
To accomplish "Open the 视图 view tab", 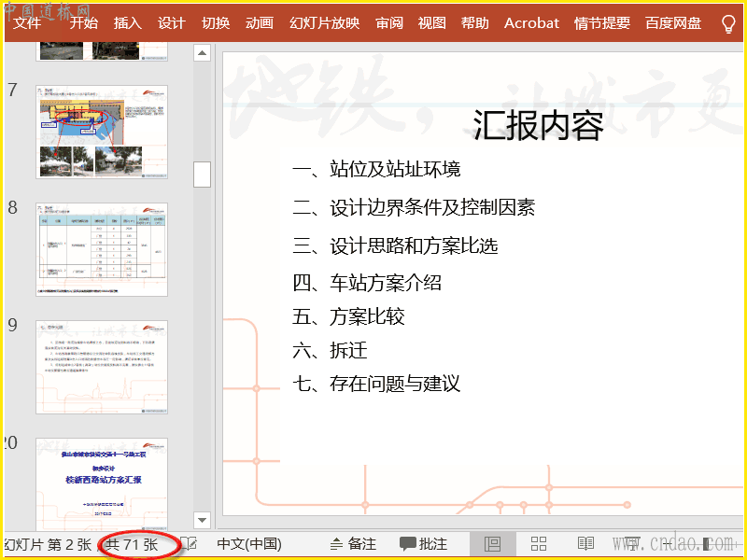I will tap(432, 22).
